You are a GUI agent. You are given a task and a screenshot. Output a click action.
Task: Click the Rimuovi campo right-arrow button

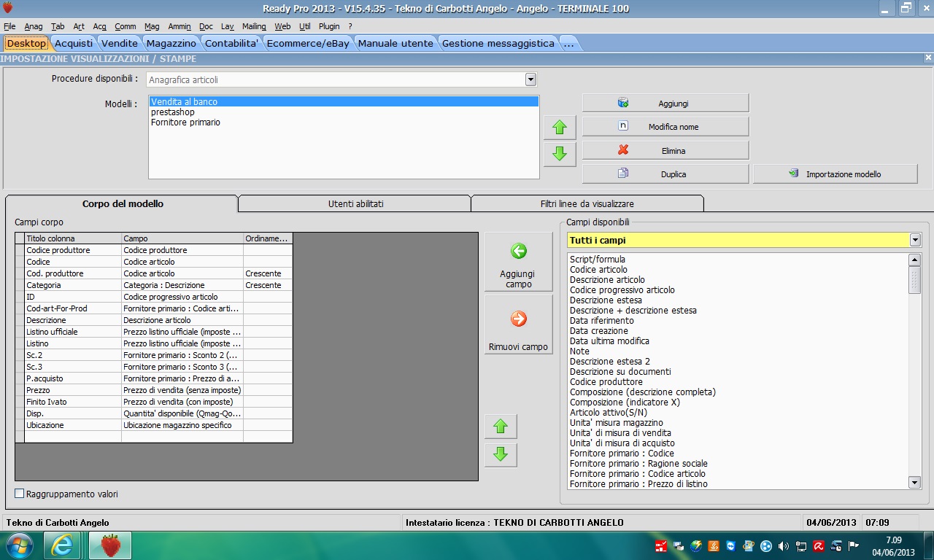pyautogui.click(x=518, y=324)
